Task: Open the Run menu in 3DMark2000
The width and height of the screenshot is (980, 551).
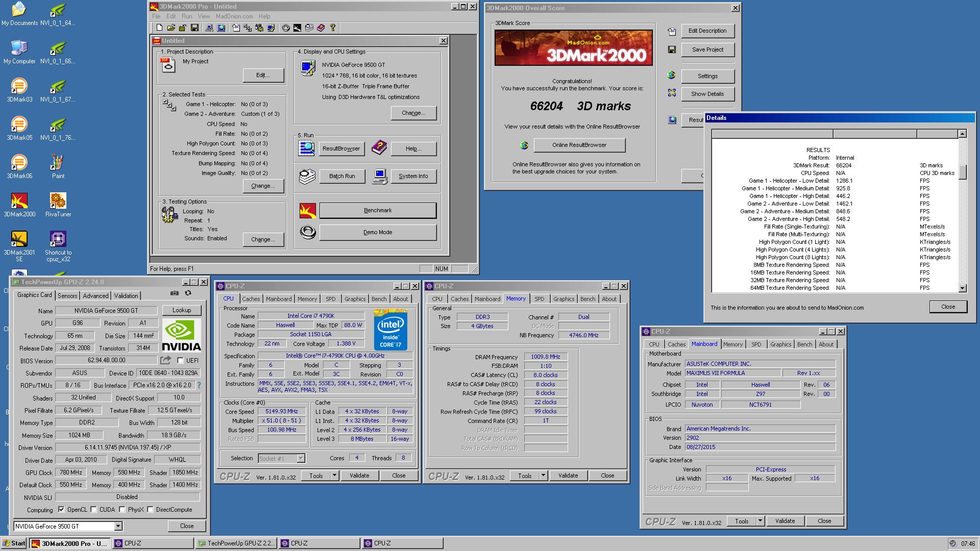Action: [187, 16]
